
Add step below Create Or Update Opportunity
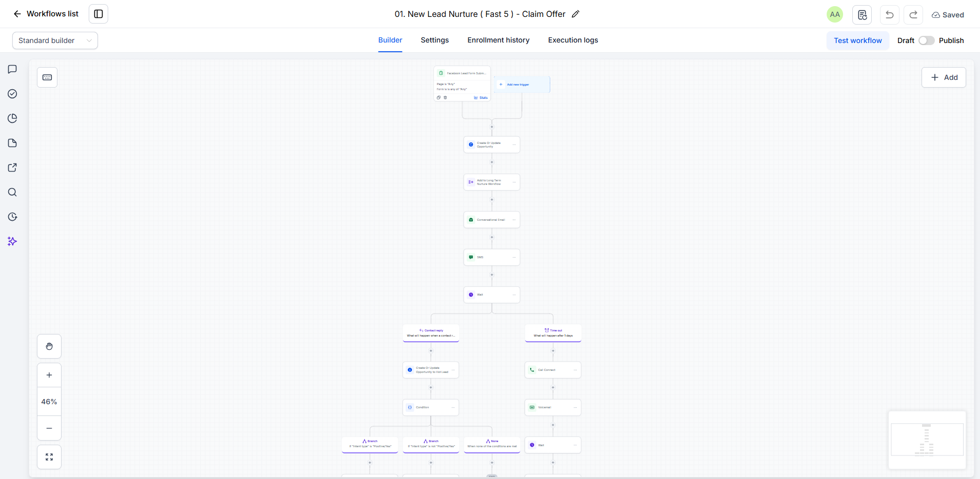pyautogui.click(x=492, y=162)
